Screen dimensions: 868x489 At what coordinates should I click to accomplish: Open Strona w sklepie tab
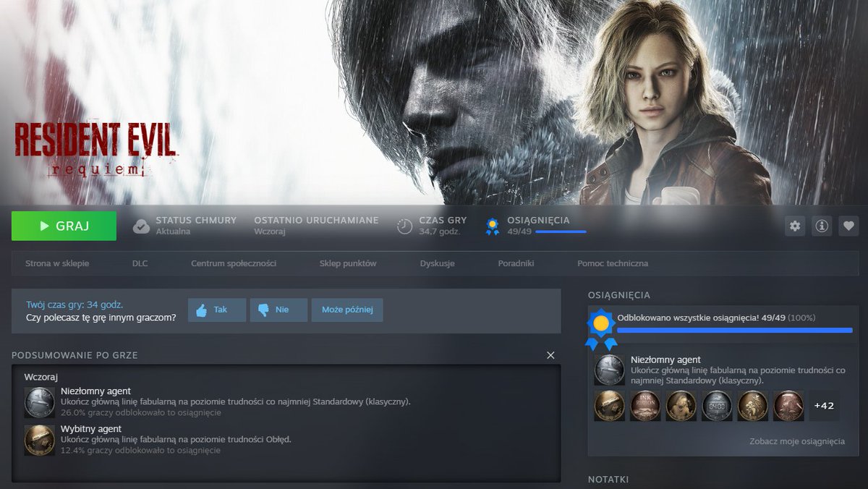57,263
